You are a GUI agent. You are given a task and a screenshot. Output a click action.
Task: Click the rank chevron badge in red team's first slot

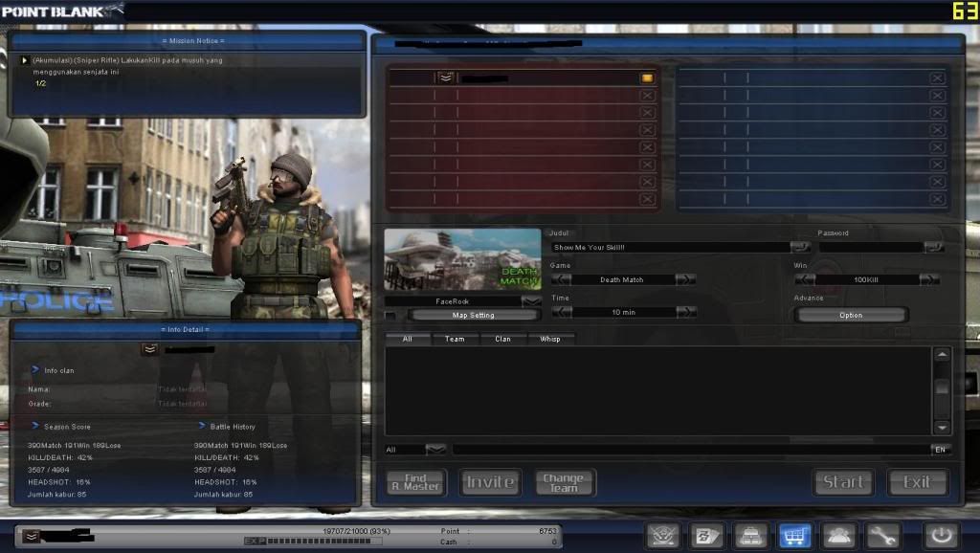[446, 77]
